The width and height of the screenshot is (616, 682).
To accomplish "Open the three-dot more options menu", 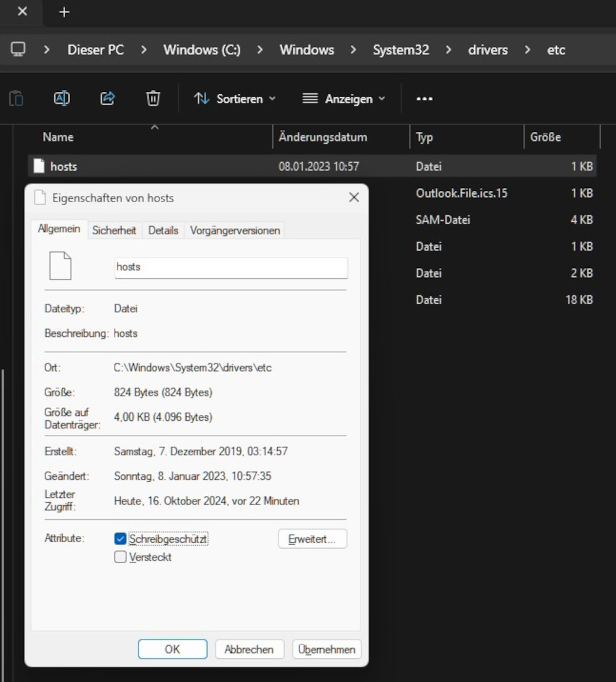I will pyautogui.click(x=424, y=99).
